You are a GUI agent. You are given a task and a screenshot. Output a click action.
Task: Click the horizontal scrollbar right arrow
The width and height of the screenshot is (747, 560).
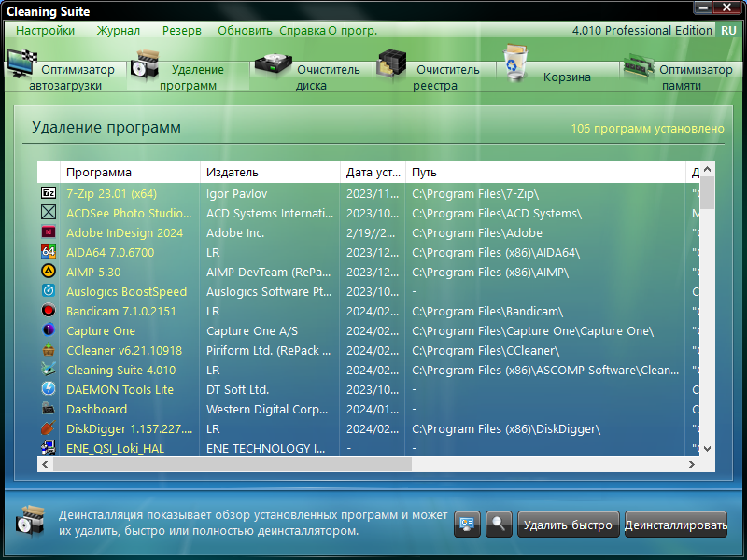pos(692,464)
